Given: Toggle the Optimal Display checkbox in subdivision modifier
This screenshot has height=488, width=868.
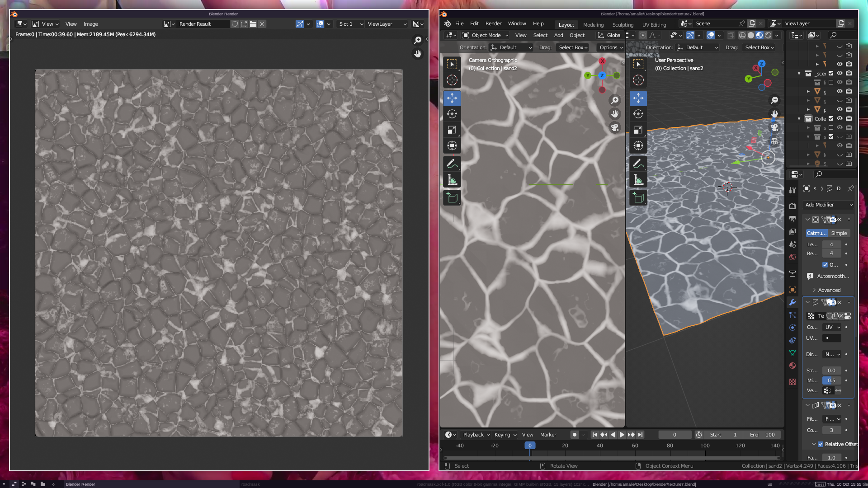Looking at the screenshot, I should (825, 265).
